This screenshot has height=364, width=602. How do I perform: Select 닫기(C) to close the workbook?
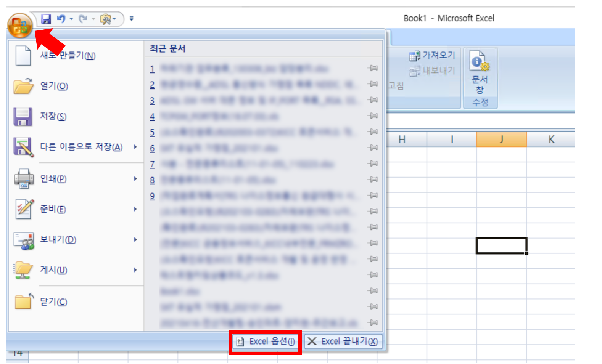click(x=76, y=302)
